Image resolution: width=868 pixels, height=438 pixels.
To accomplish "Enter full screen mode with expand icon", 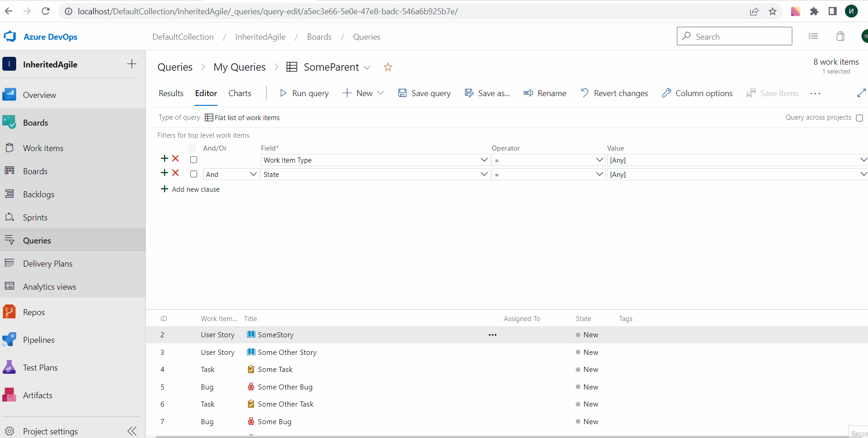I will coord(861,93).
